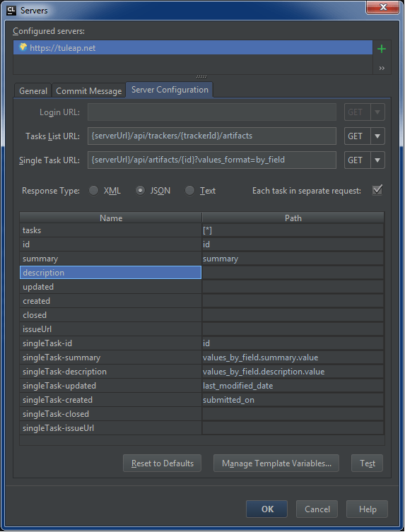Screen dimensions: 405x532
Task: Select the singleTask-id row
Action: pos(202,343)
